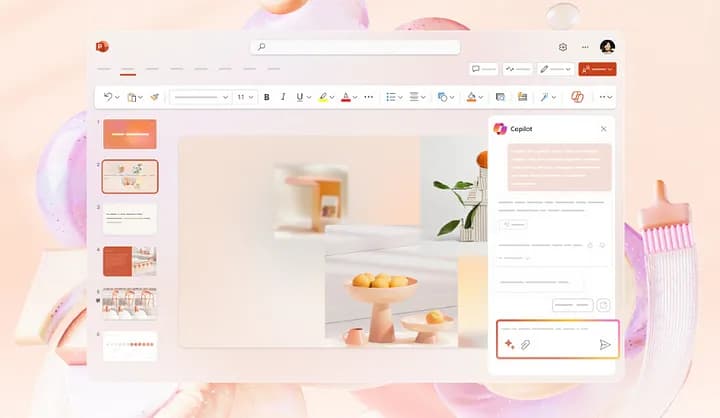Click the thumbs up feedback icon
720x418 pixels.
[590, 245]
